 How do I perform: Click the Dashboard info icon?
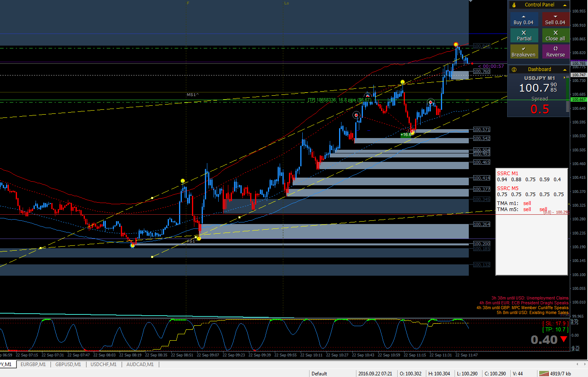coord(514,69)
